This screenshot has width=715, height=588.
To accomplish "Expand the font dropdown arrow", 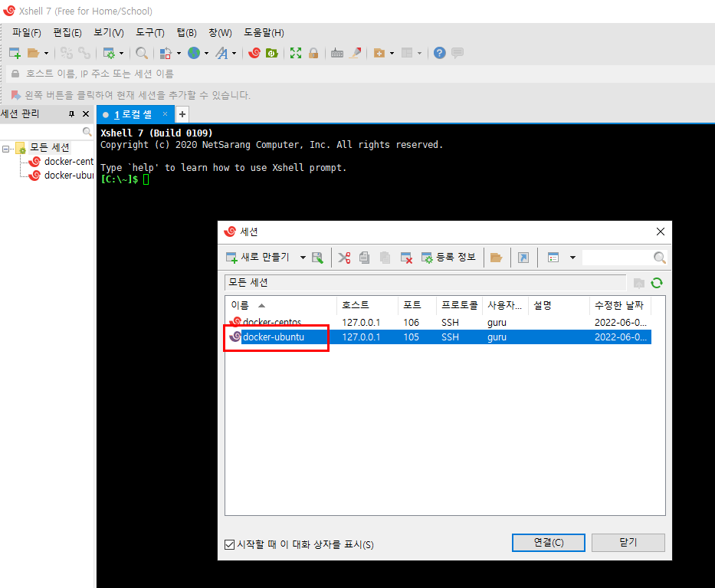I will (x=235, y=54).
